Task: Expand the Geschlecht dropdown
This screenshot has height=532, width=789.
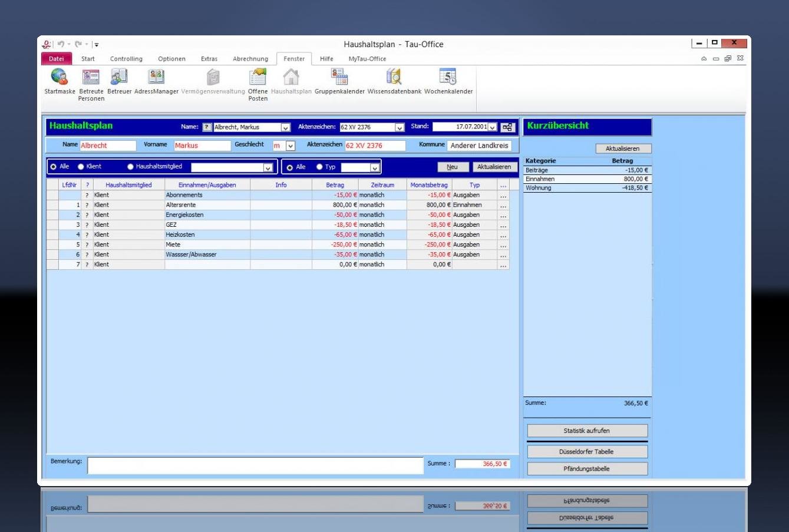Action: (x=290, y=146)
